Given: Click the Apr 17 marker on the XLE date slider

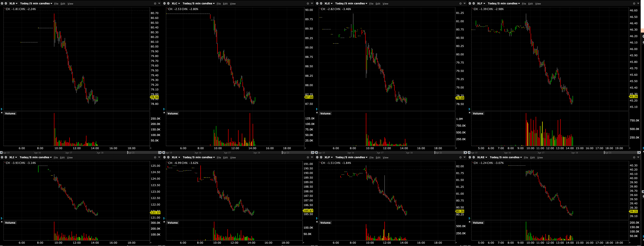Looking at the screenshot, I should (x=380, y=153).
